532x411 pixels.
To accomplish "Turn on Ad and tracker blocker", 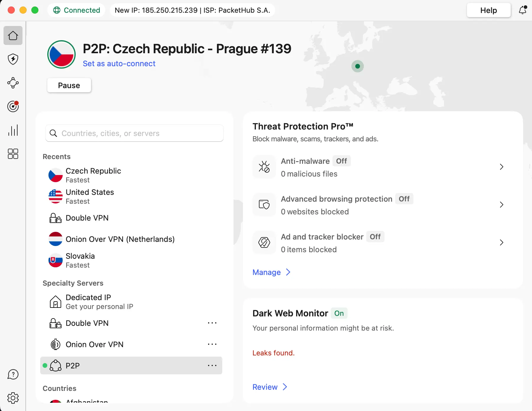I will point(375,237).
